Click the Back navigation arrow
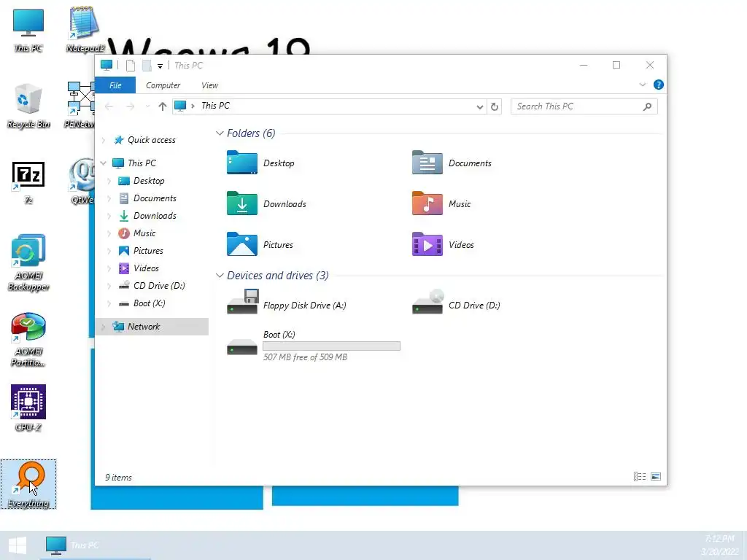Screen dimensions: 747x560 coord(109,106)
